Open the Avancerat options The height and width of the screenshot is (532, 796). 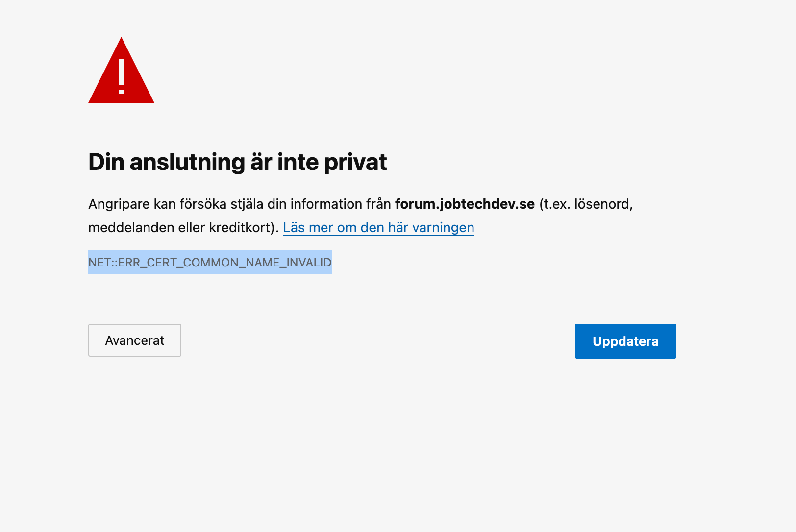point(135,340)
